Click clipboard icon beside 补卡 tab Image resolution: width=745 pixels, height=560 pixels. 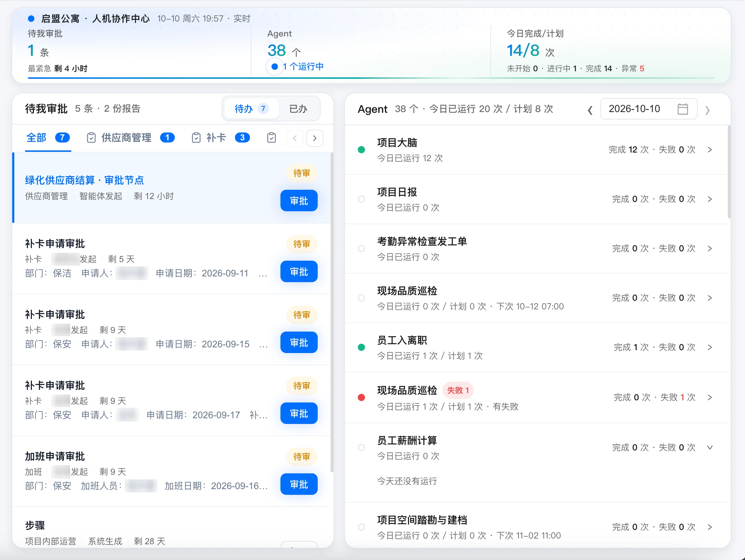[x=196, y=137]
